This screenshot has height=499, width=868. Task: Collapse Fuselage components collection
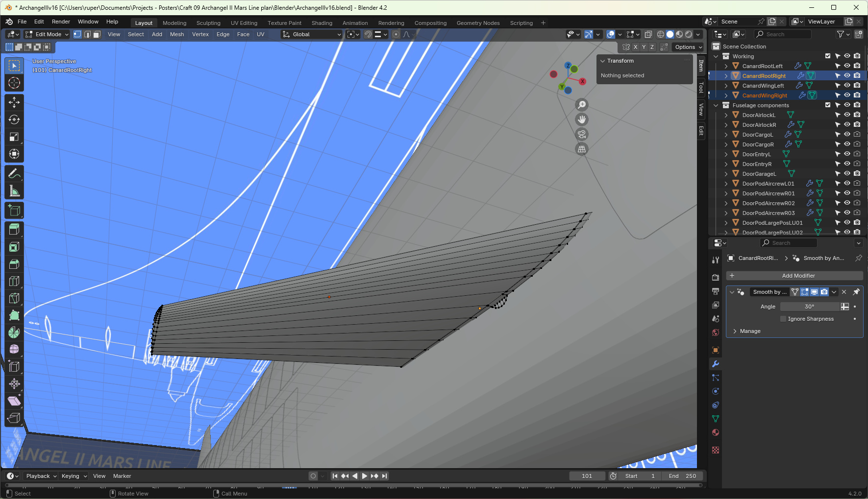click(716, 105)
